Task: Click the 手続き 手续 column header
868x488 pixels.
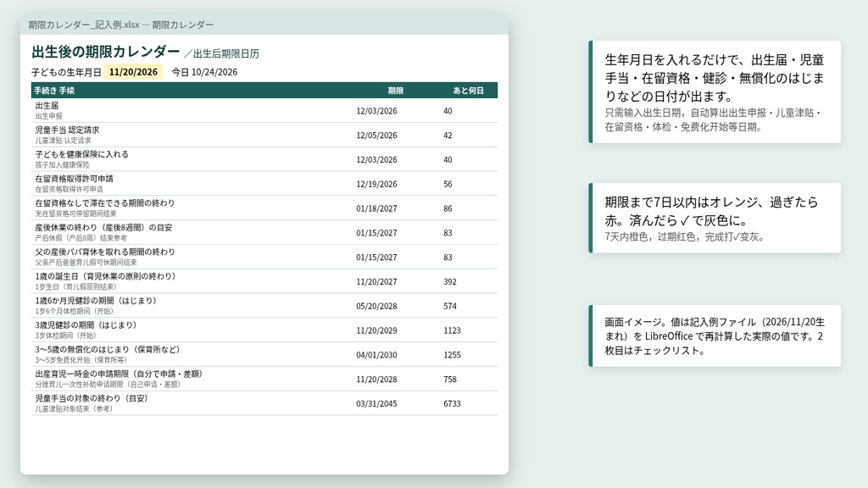Action: coord(54,90)
